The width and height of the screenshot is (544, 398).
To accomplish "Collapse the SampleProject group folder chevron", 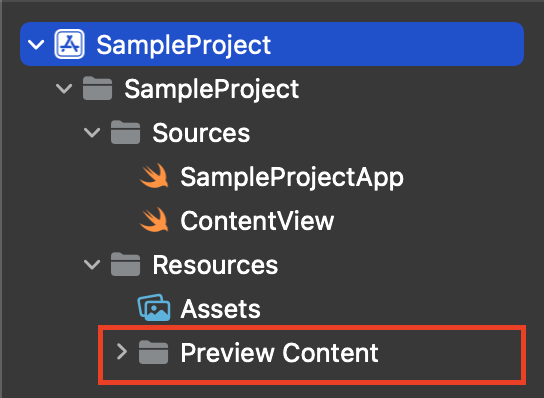I will (64, 88).
